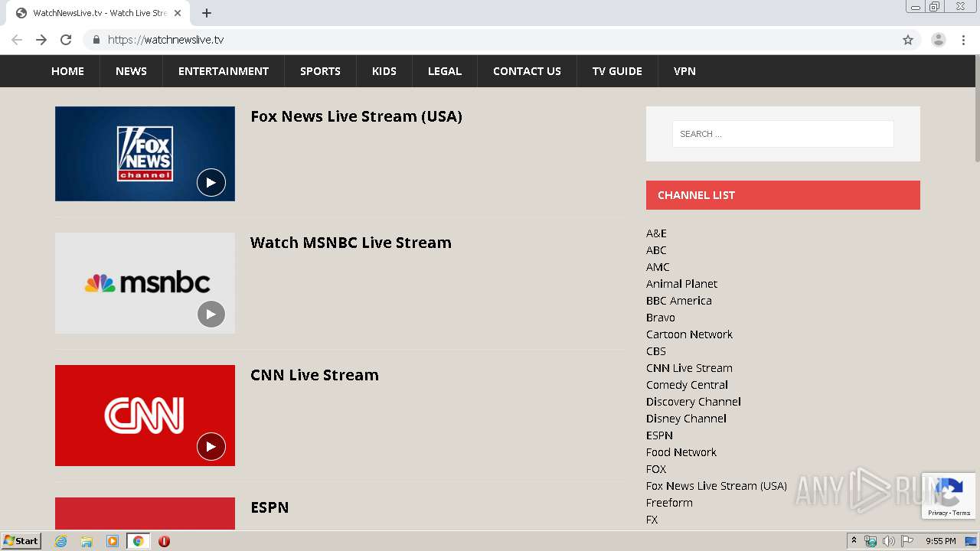
Task: Click the network tray icon
Action: click(871, 541)
